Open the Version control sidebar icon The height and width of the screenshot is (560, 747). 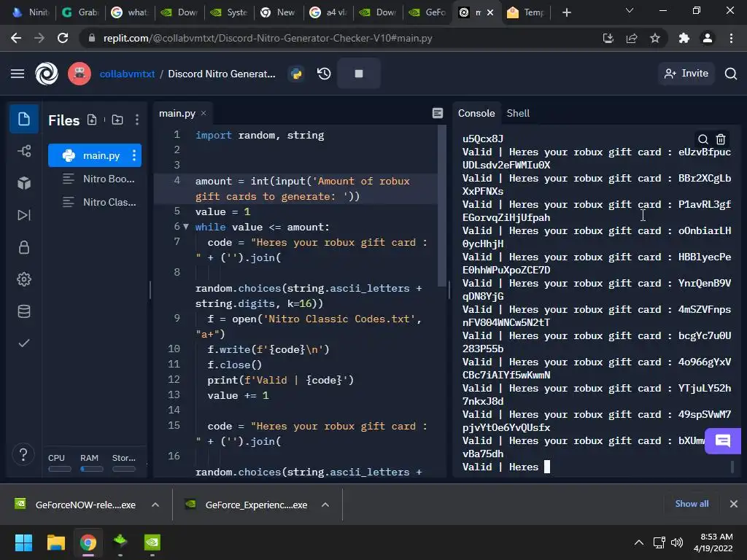pyautogui.click(x=24, y=151)
